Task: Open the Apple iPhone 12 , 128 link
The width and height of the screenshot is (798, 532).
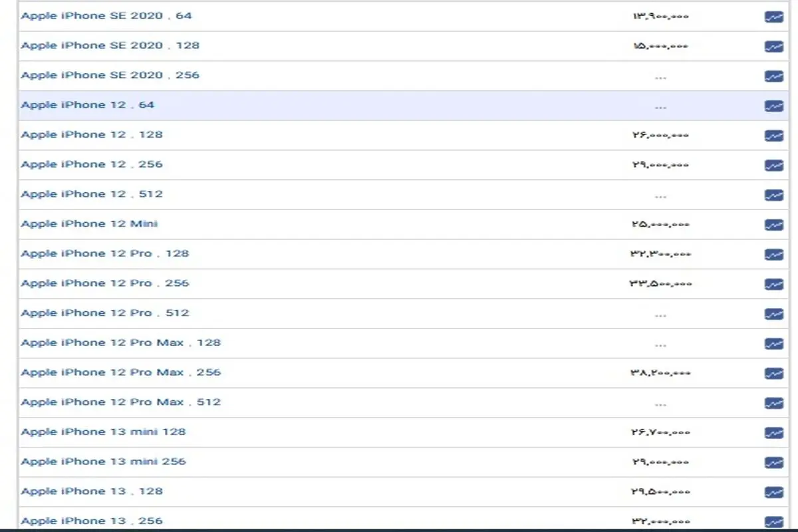Action: point(92,134)
